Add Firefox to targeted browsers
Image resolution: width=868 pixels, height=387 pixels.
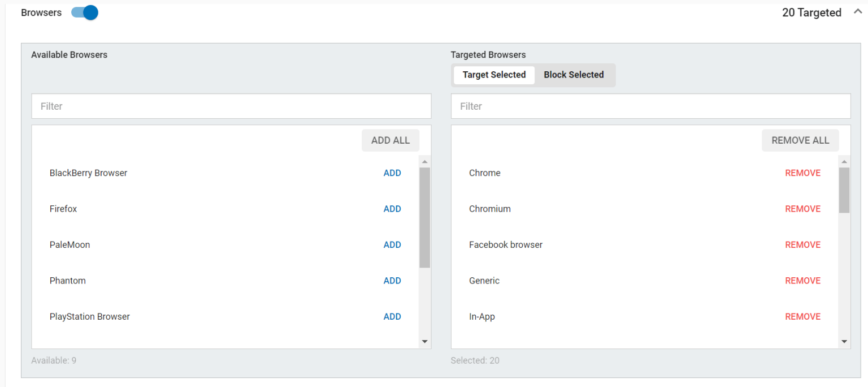click(x=392, y=209)
